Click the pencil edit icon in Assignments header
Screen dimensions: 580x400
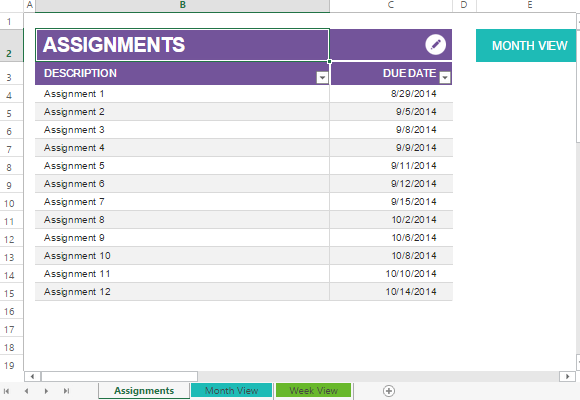pyautogui.click(x=435, y=45)
